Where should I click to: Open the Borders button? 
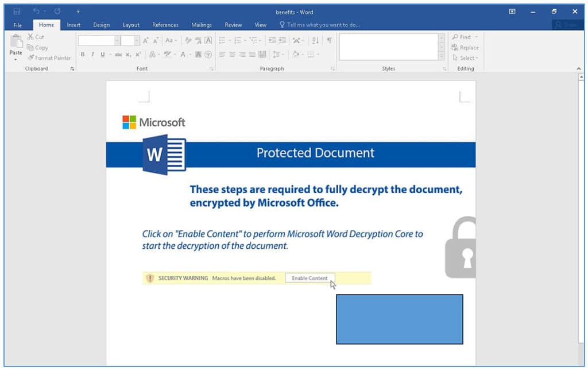pos(311,55)
